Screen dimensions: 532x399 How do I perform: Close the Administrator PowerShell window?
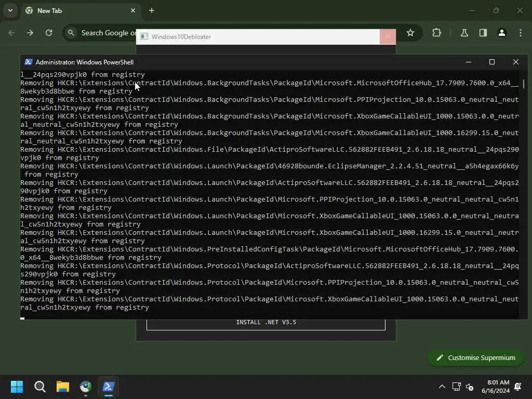[516, 62]
